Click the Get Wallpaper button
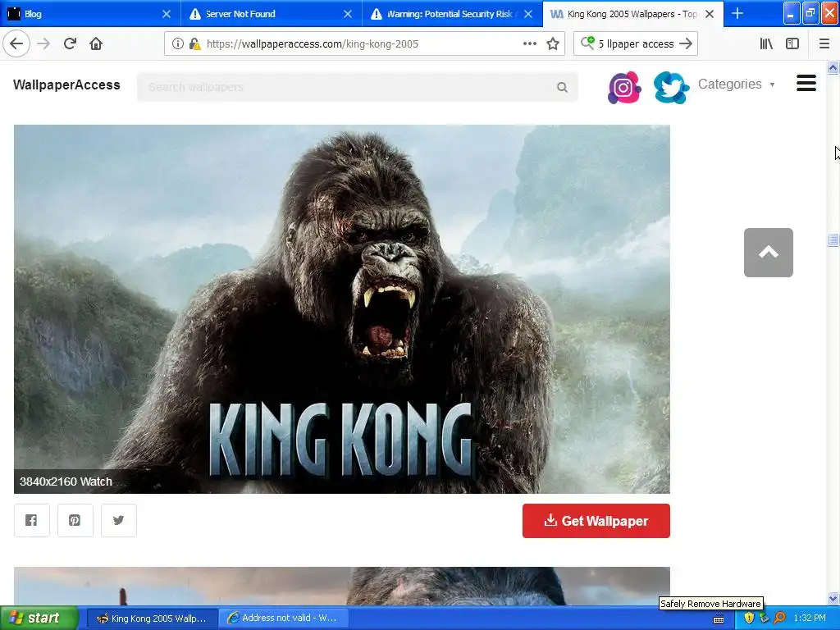Viewport: 840px width, 630px height. (596, 521)
